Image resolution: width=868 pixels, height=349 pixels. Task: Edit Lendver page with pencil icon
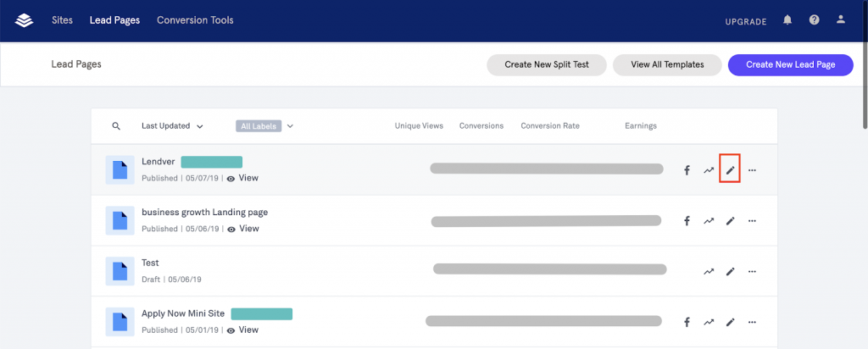tap(730, 170)
